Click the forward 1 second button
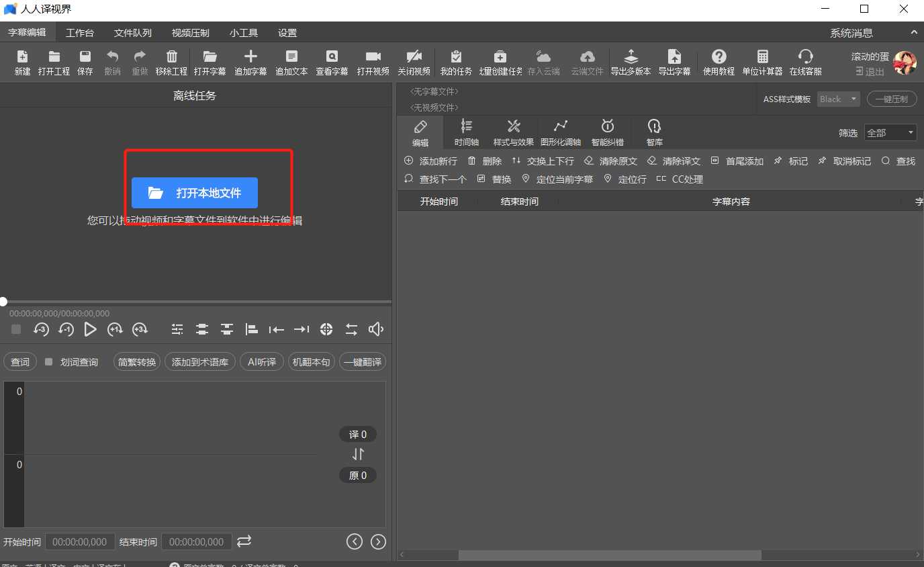Viewport: 924px width, 567px height. [115, 329]
